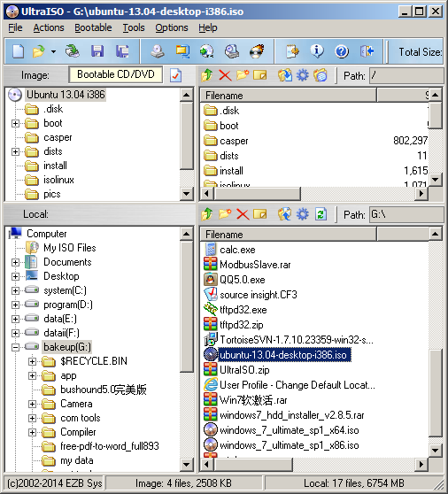Click the Save As toolbar icon
The width and height of the screenshot is (448, 494).
click(x=122, y=51)
